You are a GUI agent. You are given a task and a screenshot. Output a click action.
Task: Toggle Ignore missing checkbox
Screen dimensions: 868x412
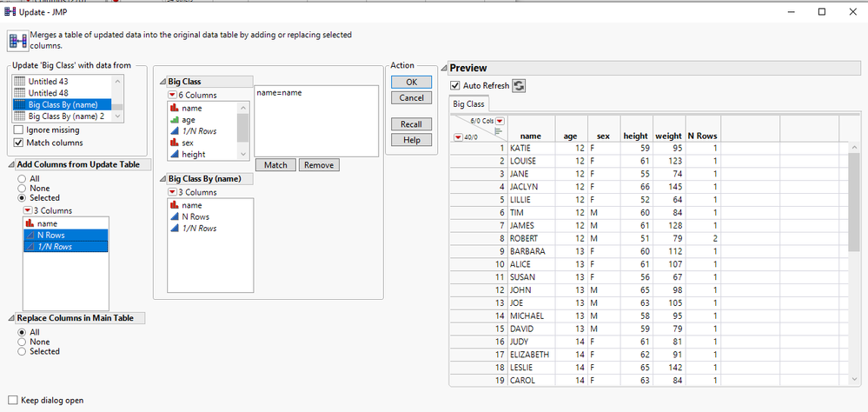coord(17,130)
